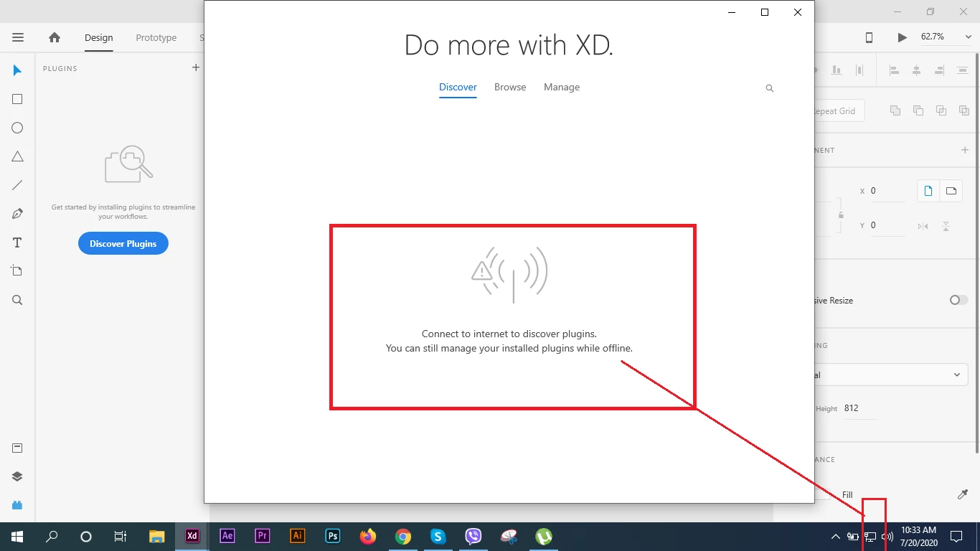Click the eyedropper next to Fill
Screen dimensions: 980x551
coord(963,494)
